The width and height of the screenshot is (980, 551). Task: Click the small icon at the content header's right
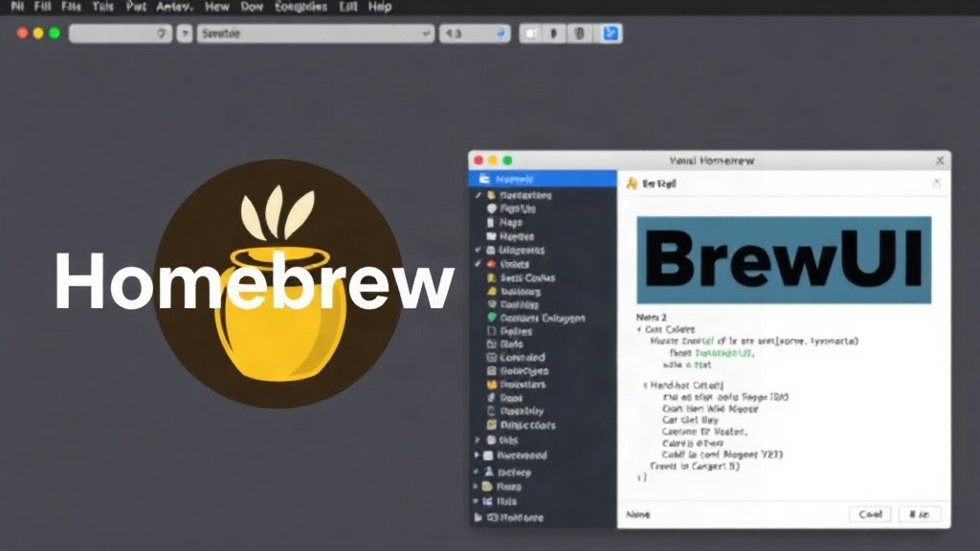point(936,183)
